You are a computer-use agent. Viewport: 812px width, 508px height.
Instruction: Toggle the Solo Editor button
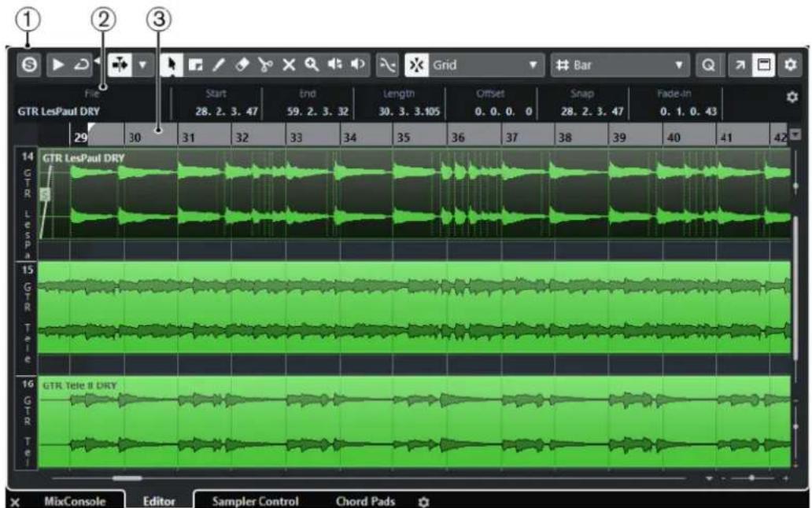[29, 65]
